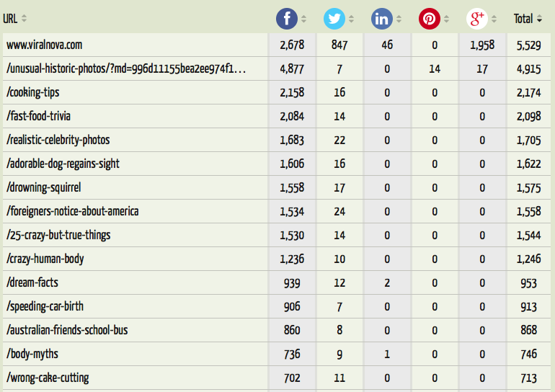Image resolution: width=555 pixels, height=392 pixels.
Task: Click the URL column header label
Action: click(10, 19)
